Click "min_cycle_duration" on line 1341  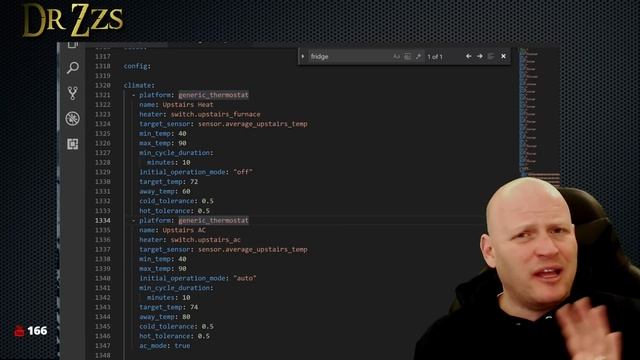(x=174, y=288)
